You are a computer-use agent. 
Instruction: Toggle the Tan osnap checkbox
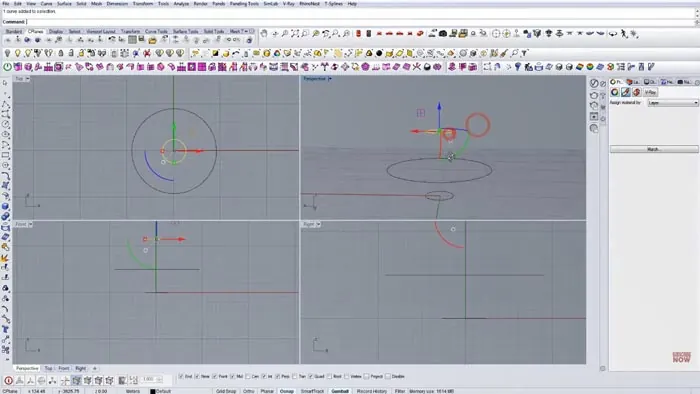pos(295,377)
